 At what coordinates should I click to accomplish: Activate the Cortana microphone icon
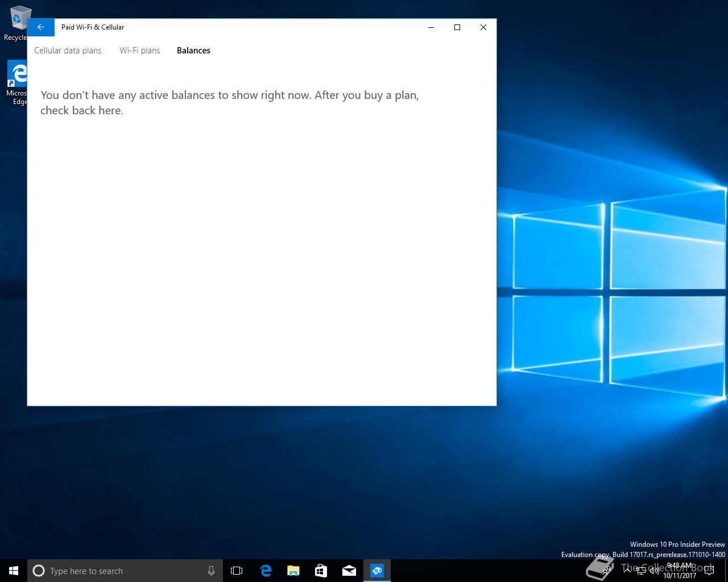pyautogui.click(x=211, y=571)
